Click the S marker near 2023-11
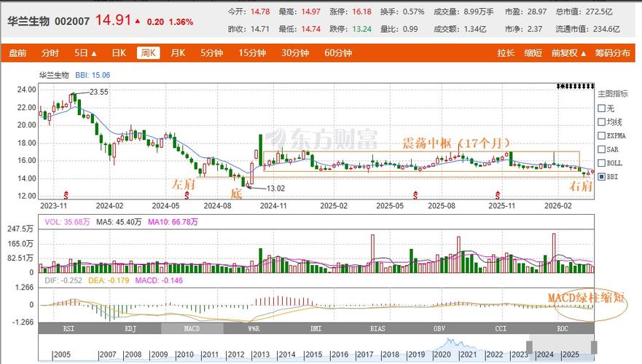The width and height of the screenshot is (642, 364). tap(66, 195)
